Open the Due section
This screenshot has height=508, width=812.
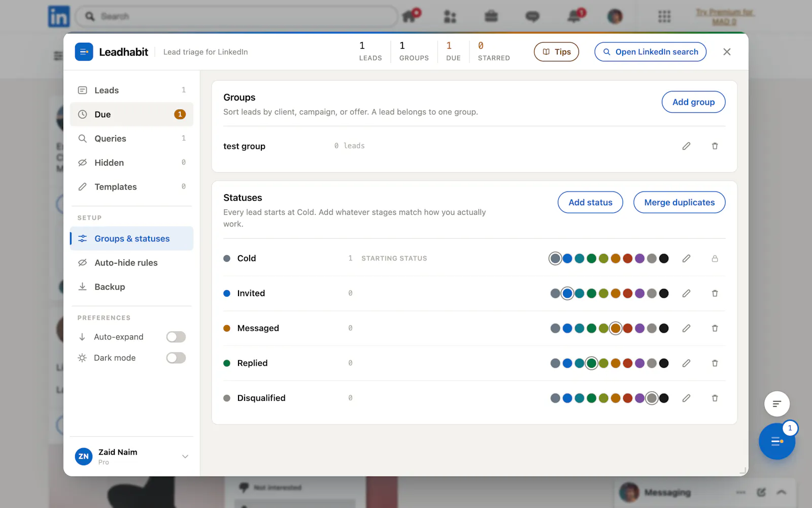pyautogui.click(x=131, y=114)
